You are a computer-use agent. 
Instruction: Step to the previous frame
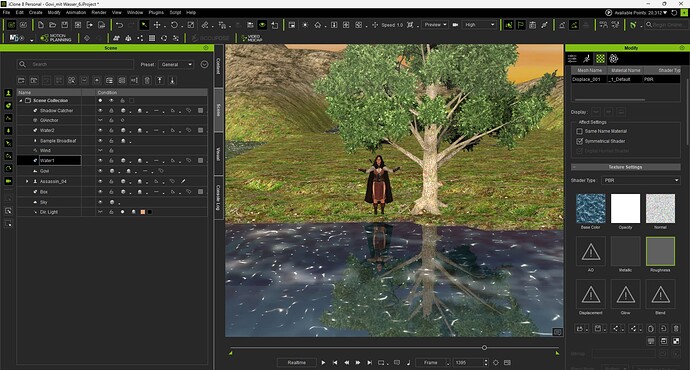point(347,363)
